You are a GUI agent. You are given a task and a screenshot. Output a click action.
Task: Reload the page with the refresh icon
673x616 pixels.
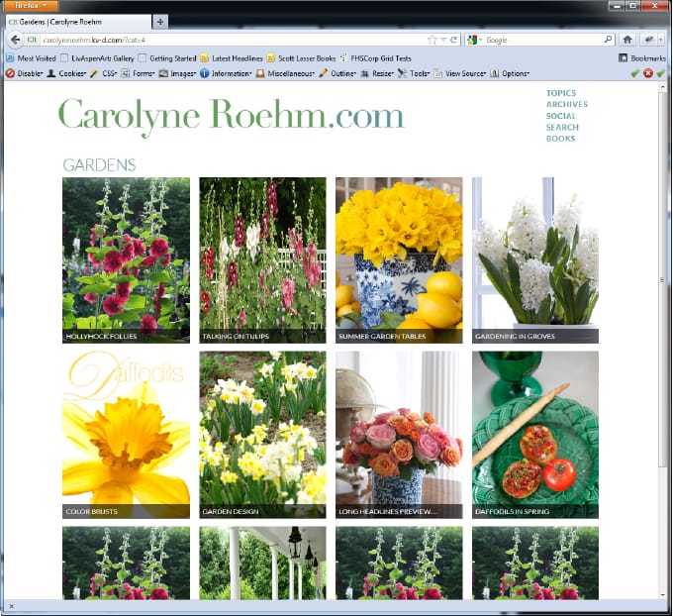tap(453, 40)
